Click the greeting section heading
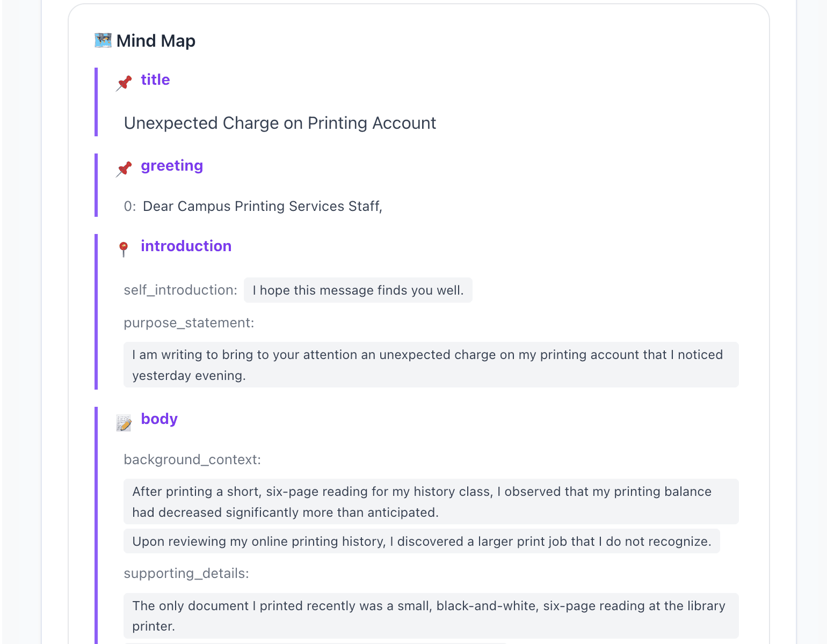Screen dimensions: 827x644 (172, 166)
